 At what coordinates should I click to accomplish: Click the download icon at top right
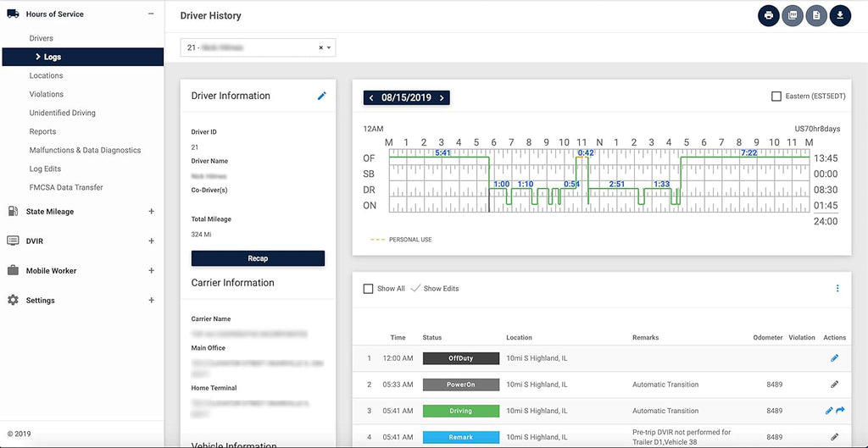[840, 15]
